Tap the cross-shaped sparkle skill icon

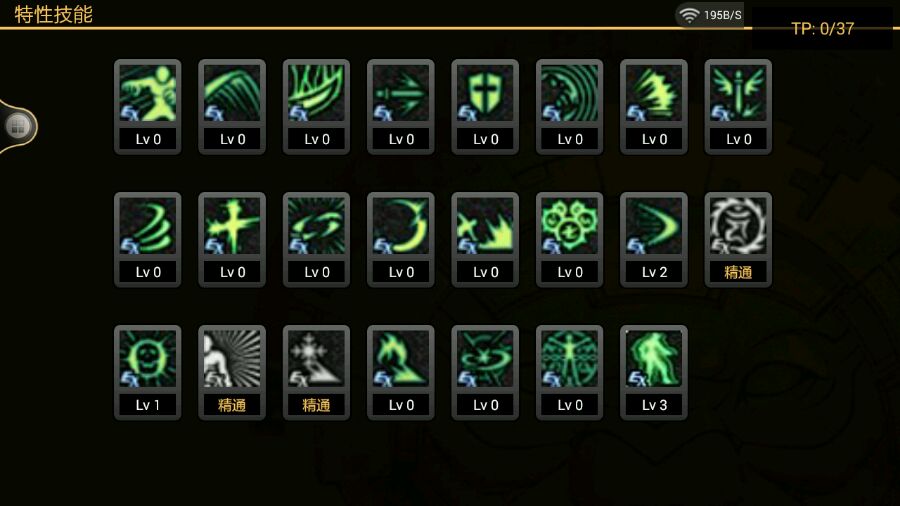pyautogui.click(x=232, y=240)
